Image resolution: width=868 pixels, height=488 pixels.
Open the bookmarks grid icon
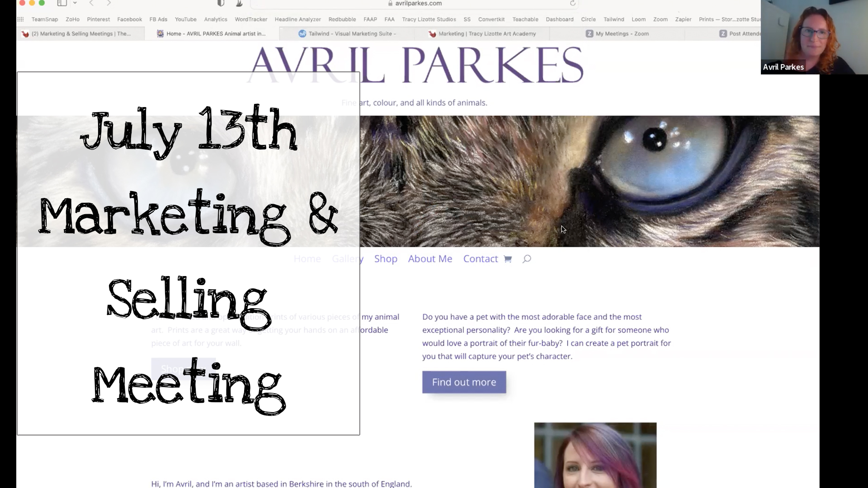tap(20, 19)
